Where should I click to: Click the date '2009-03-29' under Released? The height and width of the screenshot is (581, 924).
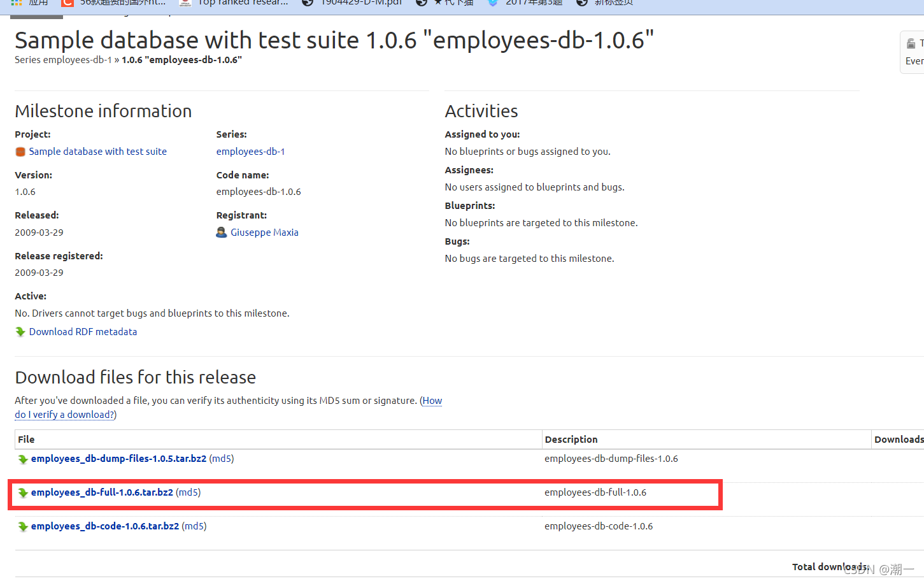39,233
